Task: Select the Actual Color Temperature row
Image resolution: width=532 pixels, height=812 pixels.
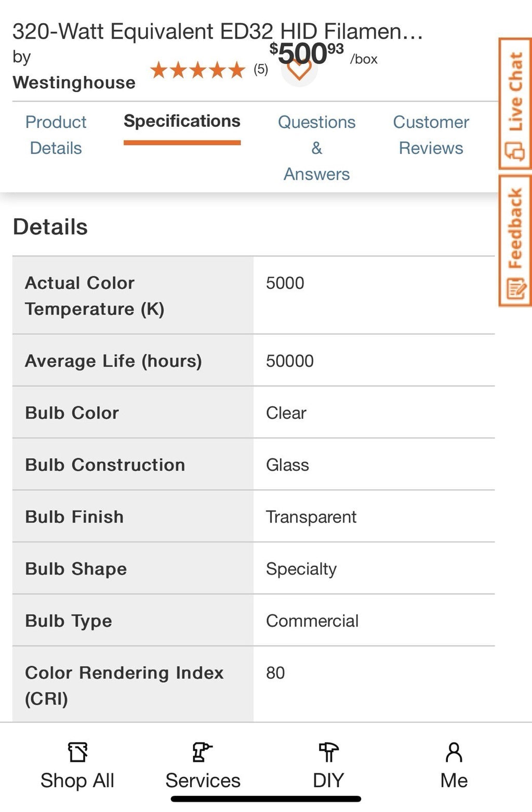Action: coord(254,295)
